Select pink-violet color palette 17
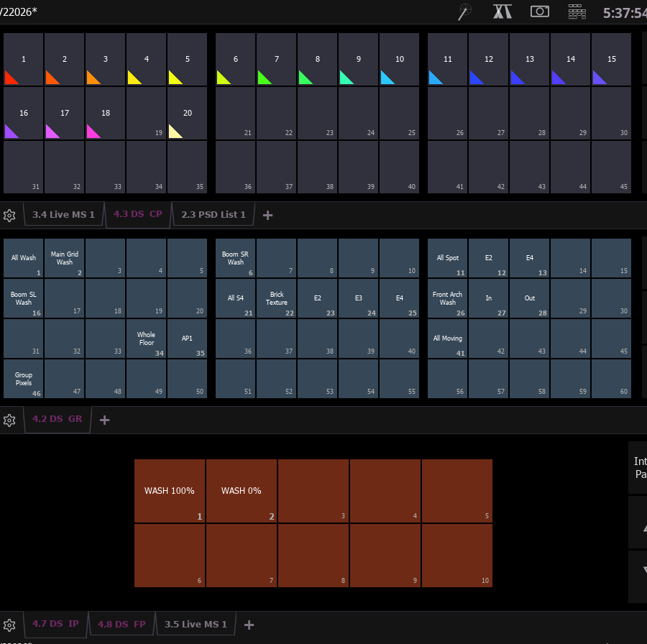 pos(65,113)
